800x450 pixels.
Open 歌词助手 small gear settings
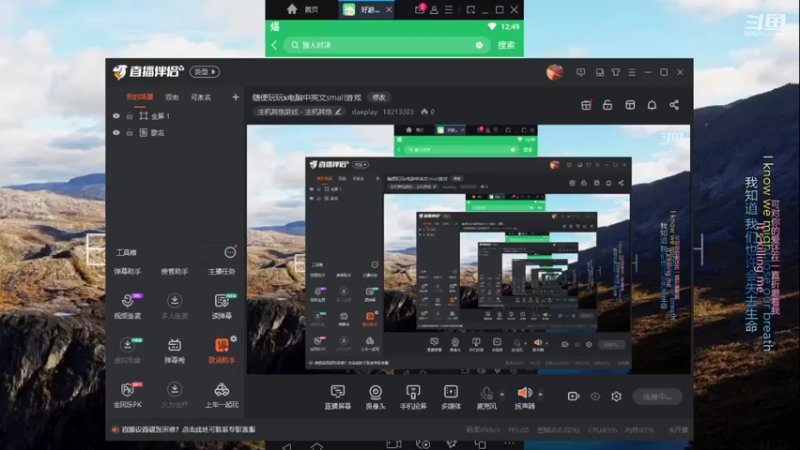click(x=234, y=339)
